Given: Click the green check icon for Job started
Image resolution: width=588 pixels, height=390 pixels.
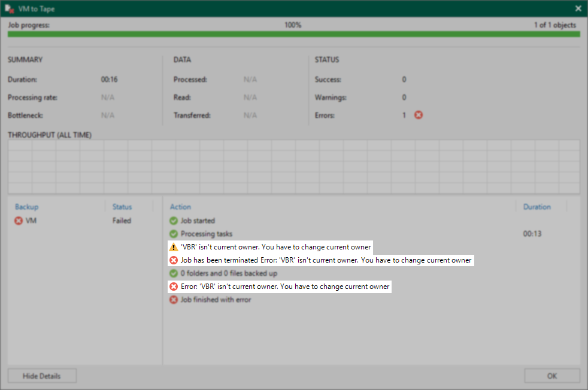Looking at the screenshot, I should coord(174,221).
